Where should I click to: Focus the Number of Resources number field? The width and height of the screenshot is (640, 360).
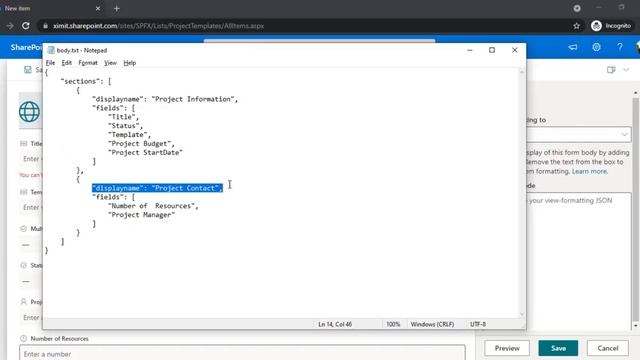(x=242, y=353)
